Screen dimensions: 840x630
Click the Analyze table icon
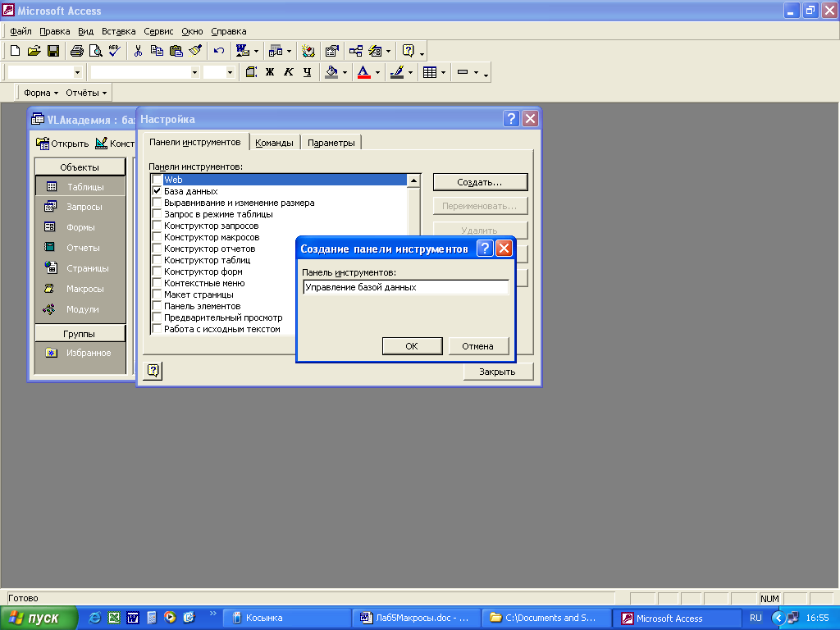[276, 51]
